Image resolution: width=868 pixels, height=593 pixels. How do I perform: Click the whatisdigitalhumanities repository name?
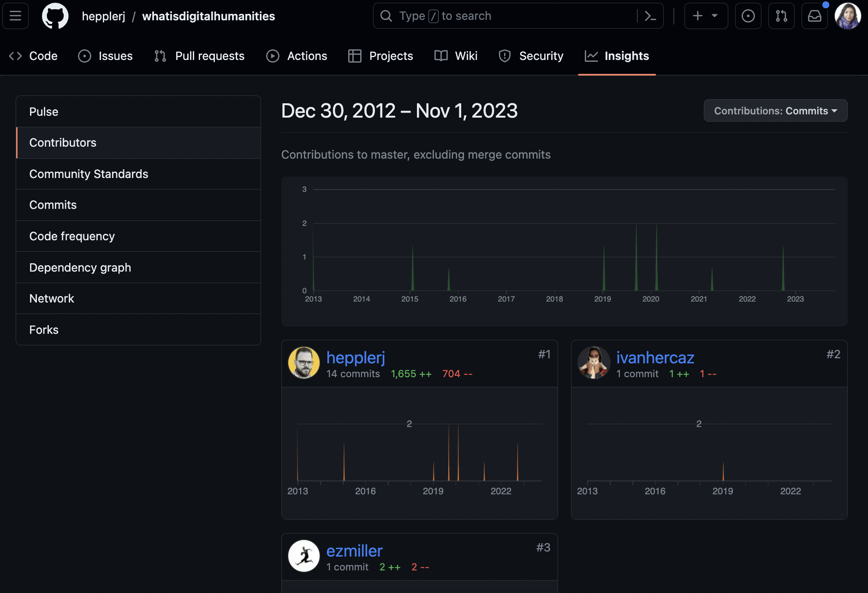point(208,16)
